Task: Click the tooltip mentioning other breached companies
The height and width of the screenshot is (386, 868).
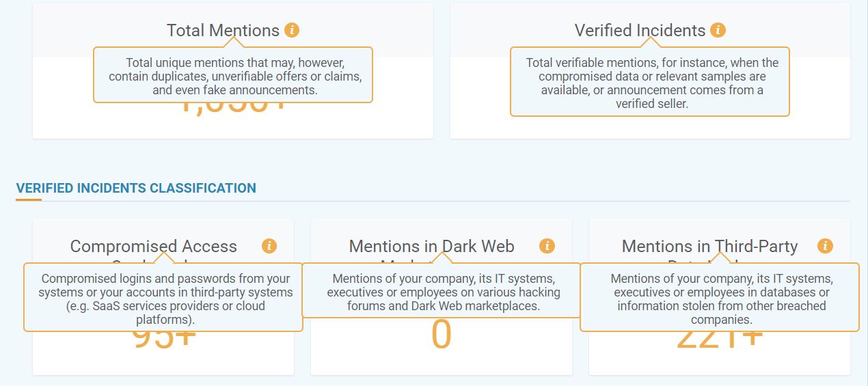Action: tap(720, 297)
